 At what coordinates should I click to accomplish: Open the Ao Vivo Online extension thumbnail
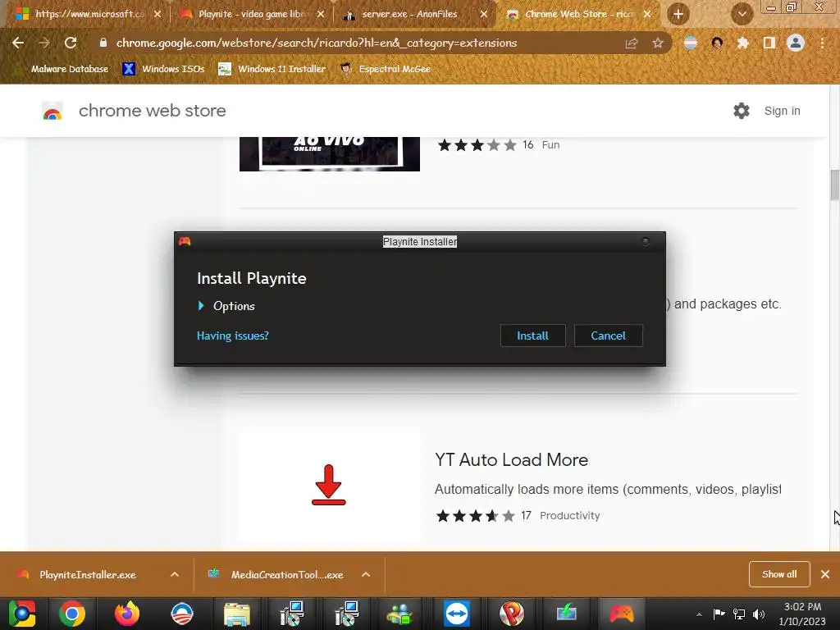330,154
